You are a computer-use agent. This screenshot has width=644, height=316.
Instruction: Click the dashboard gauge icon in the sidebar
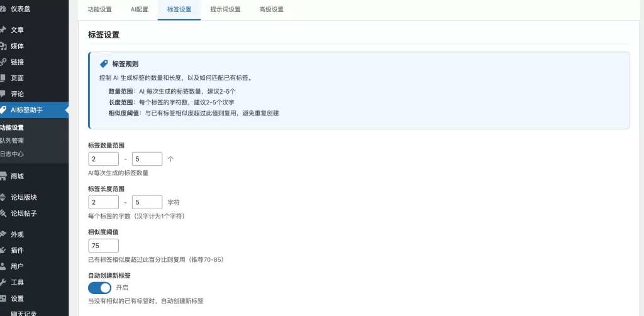(3, 9)
